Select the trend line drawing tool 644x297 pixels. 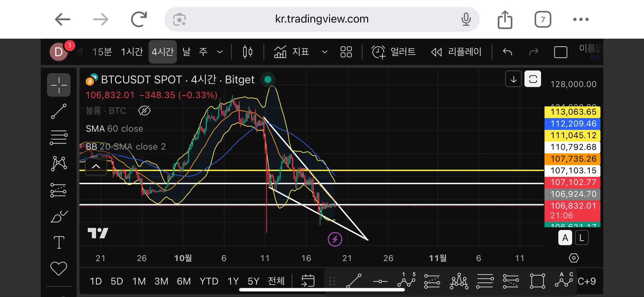tap(59, 111)
